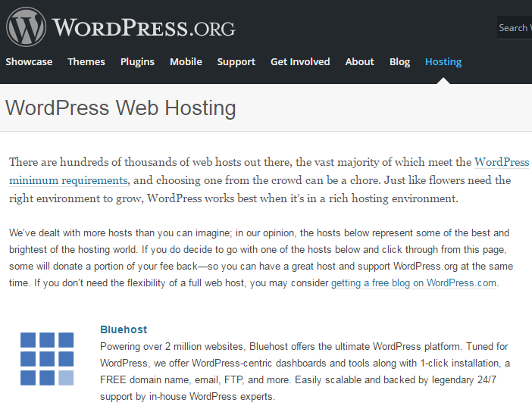Open getting a free blog on WordPress.com link
Screen dimensions: 532x412
click(414, 282)
